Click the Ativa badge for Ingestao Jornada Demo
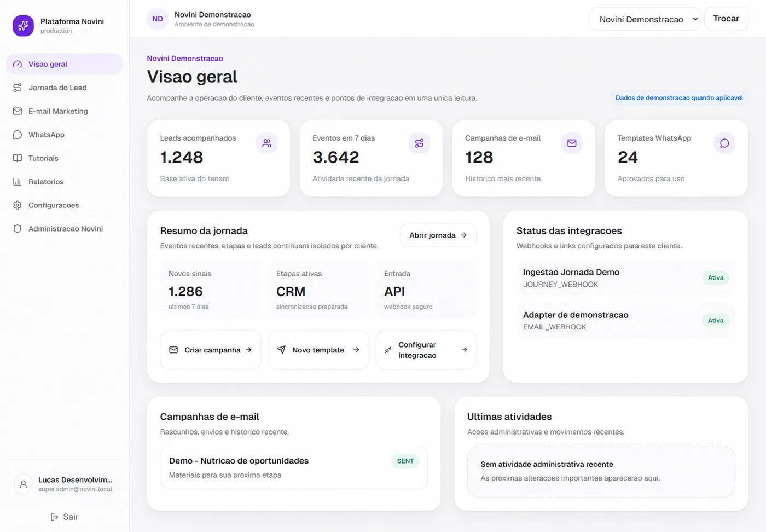Screen dimensions: 766x532 (716, 278)
